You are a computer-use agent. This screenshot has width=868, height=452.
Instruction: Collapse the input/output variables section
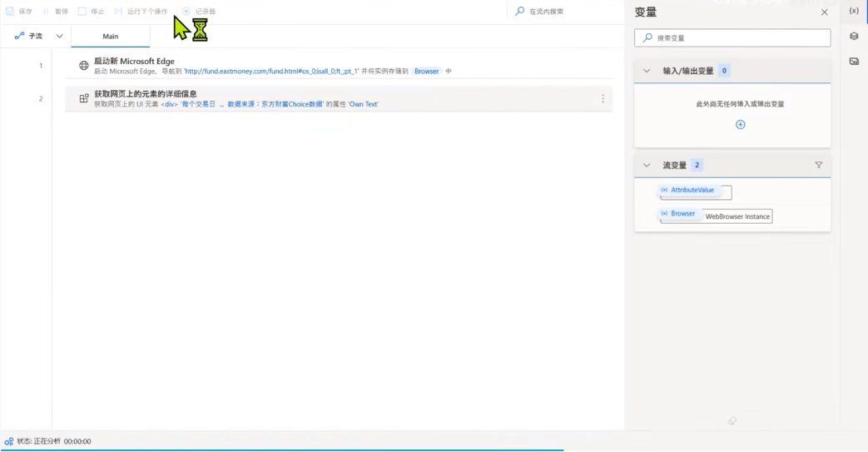647,71
